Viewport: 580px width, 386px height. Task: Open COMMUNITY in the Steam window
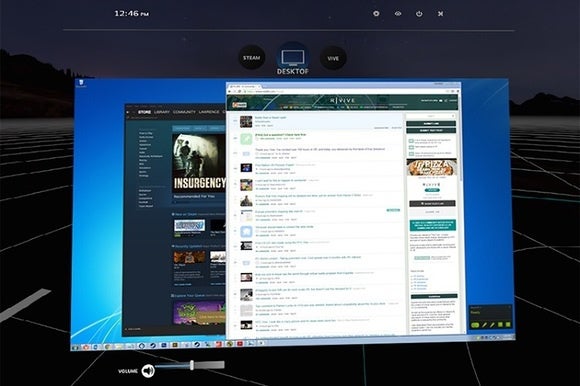point(184,112)
